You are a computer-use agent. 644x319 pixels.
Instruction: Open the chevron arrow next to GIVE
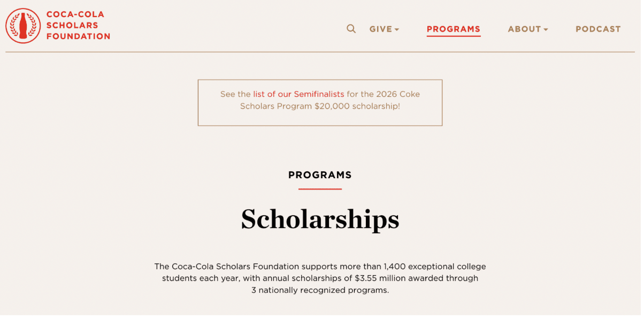click(x=397, y=31)
